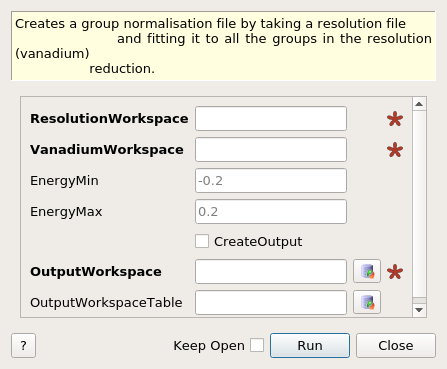Run the algorithm with the Run button
This screenshot has height=369, width=447.
pyautogui.click(x=310, y=345)
